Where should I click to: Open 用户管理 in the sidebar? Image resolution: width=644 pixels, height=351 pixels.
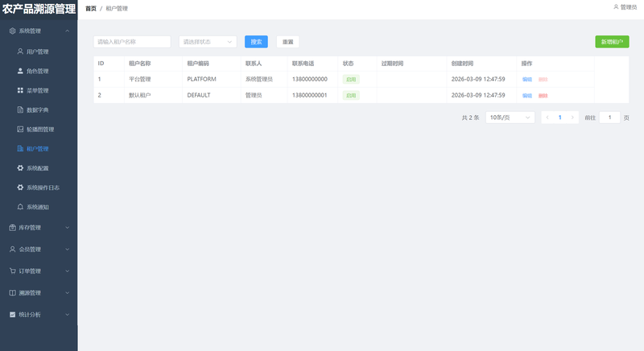coord(37,52)
